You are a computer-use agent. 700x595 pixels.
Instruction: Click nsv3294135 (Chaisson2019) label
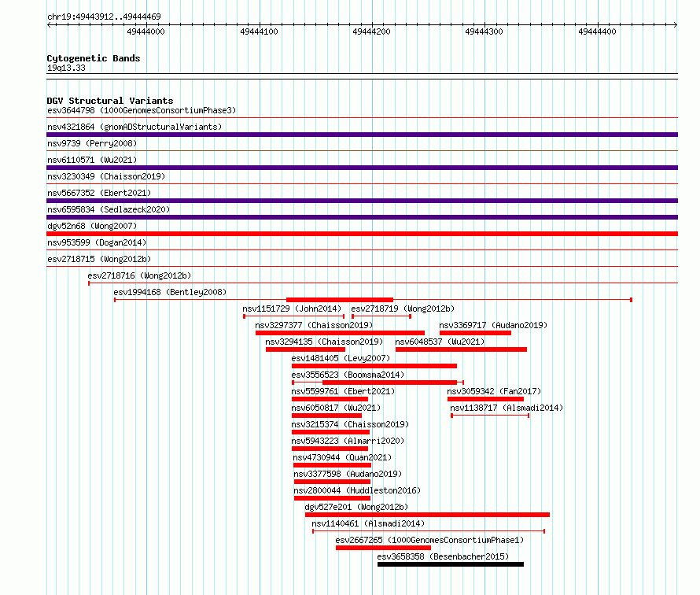click(324, 342)
